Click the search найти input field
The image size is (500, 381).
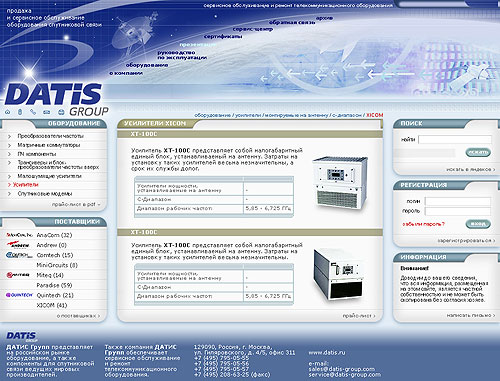pyautogui.click(x=455, y=139)
